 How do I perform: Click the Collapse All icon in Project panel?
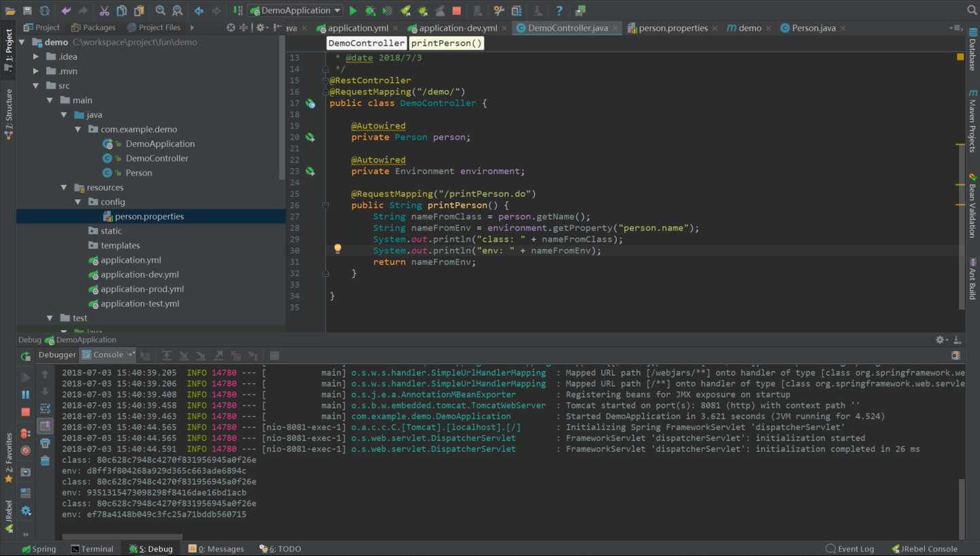pos(245,27)
